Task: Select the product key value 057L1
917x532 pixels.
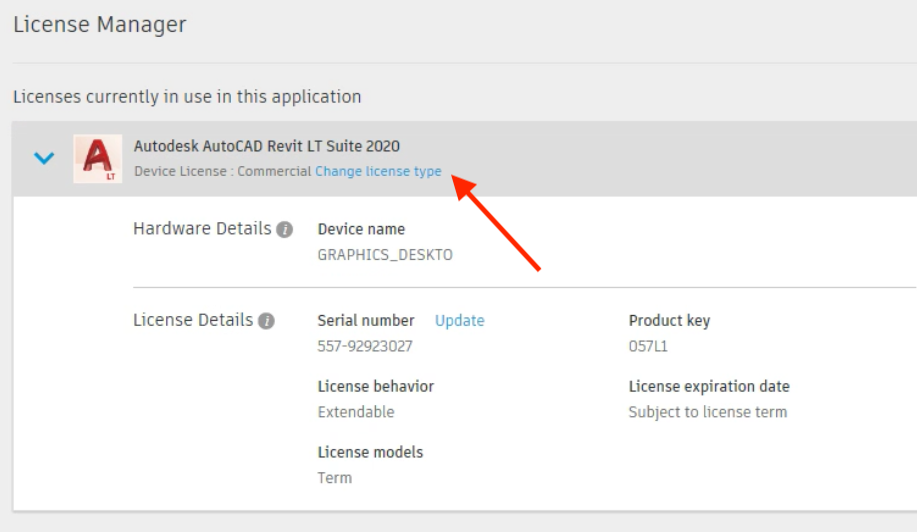Action: point(648,346)
